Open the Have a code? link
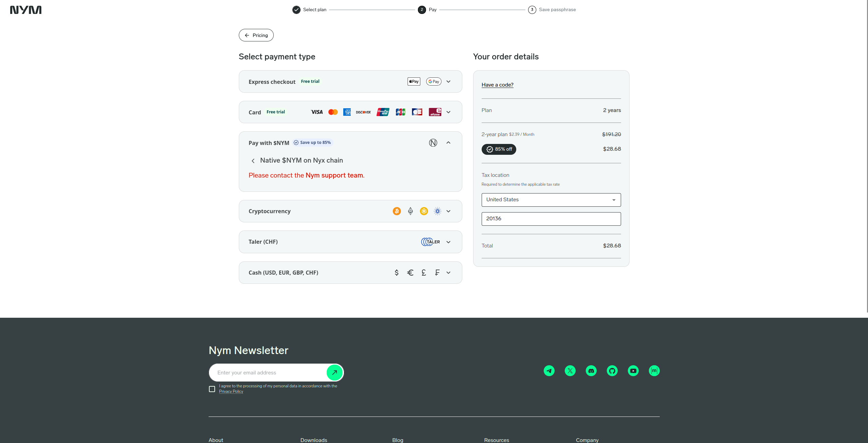The image size is (868, 443). tap(497, 85)
